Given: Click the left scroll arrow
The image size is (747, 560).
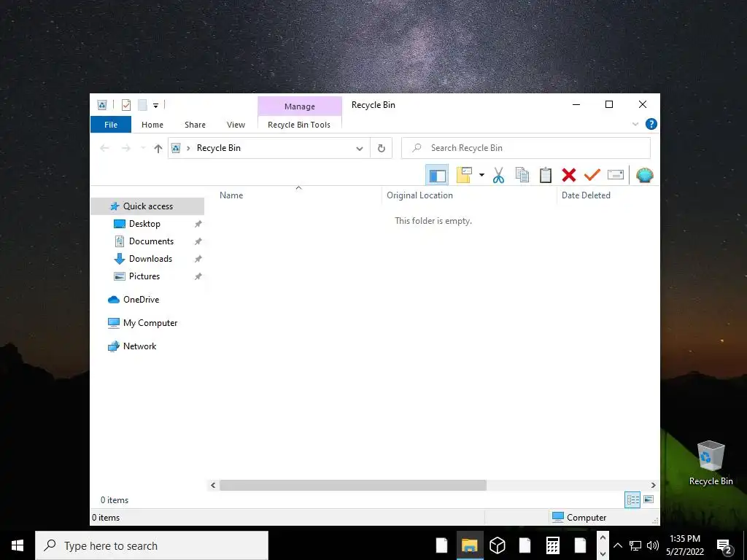Looking at the screenshot, I should (x=213, y=485).
